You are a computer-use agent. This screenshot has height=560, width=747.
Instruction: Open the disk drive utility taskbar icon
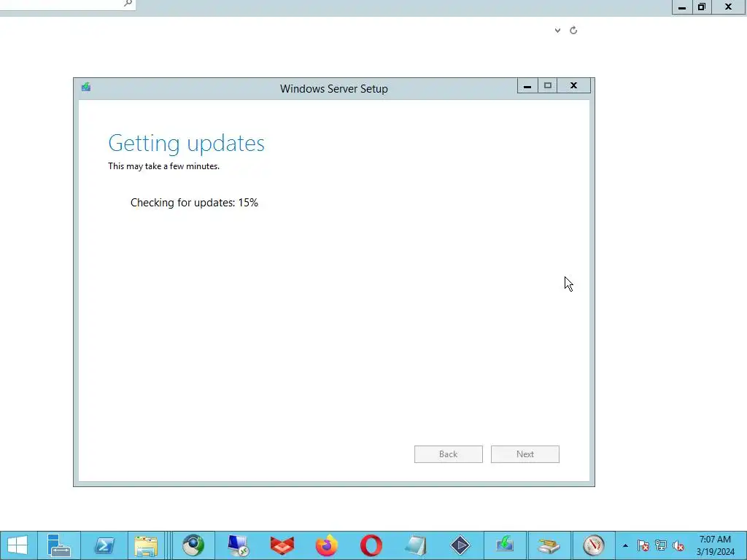(x=549, y=545)
